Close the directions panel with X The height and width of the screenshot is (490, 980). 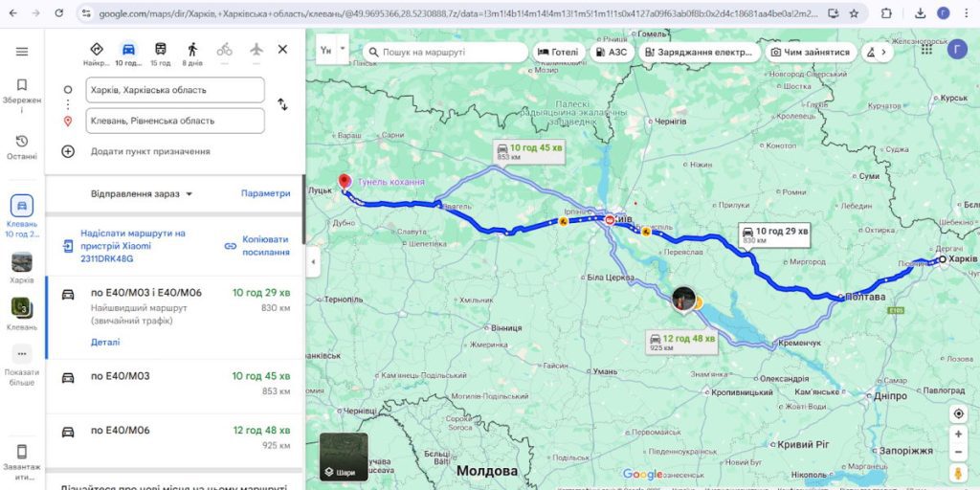(x=282, y=50)
